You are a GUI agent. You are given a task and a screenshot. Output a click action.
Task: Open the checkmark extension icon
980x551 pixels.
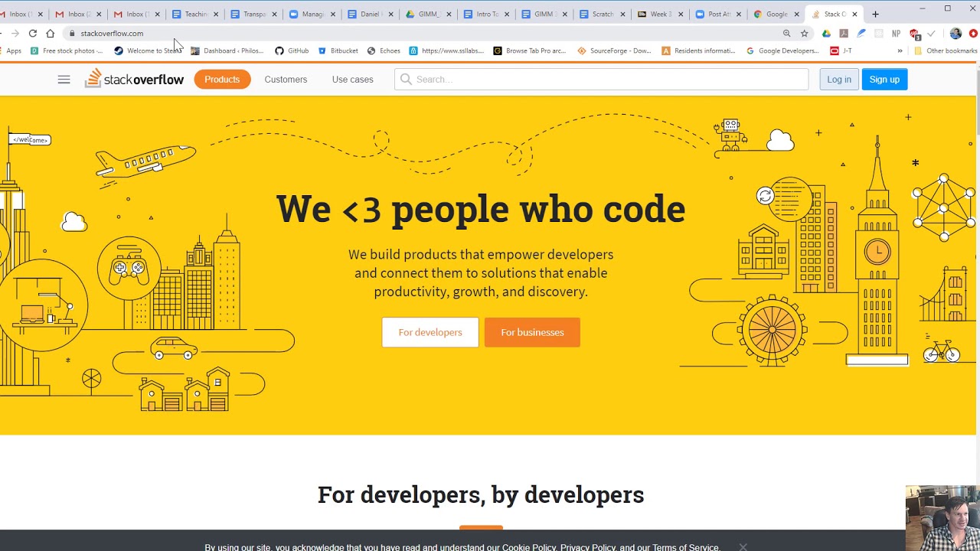931,34
